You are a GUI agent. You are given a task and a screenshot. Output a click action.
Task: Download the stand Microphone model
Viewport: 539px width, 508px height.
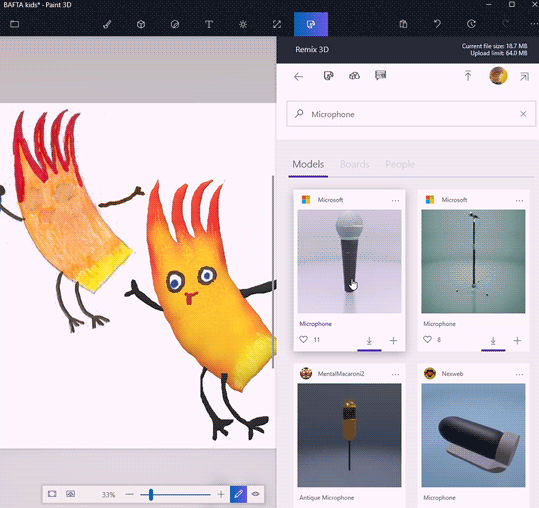tap(493, 341)
